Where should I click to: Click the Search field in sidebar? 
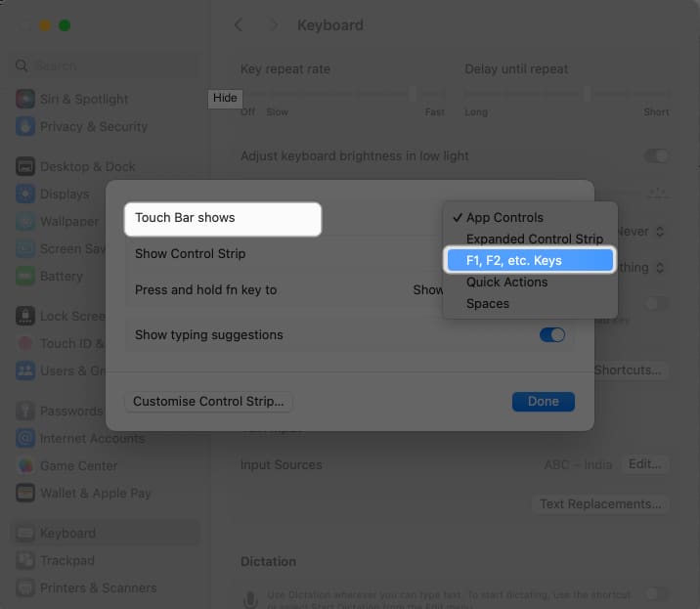tap(106, 65)
